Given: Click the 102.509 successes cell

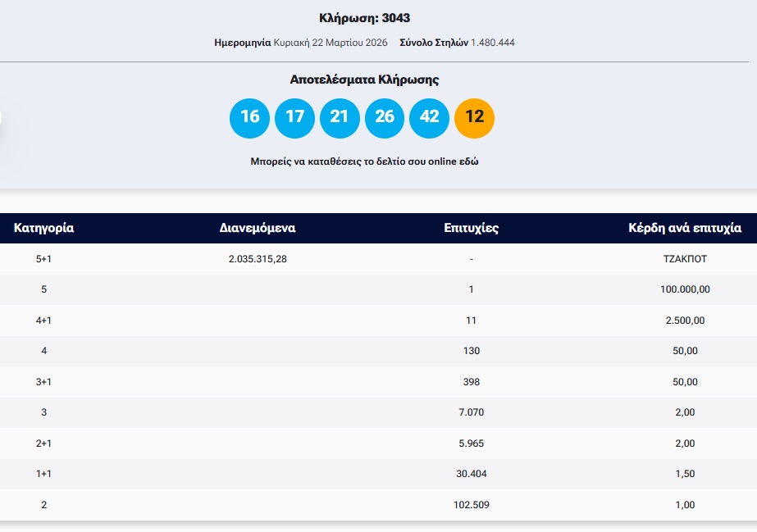Looking at the screenshot, I should [471, 505].
